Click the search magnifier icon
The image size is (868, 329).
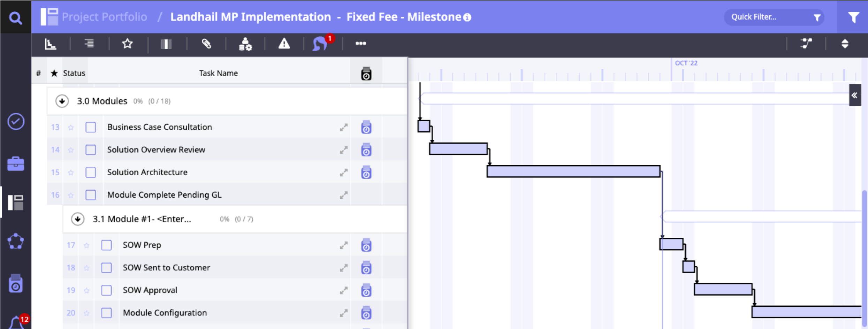click(15, 17)
